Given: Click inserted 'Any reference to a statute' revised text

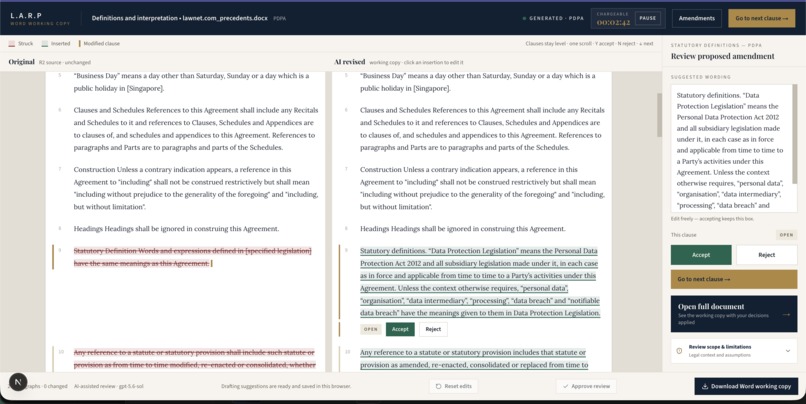Looking at the screenshot, I should click(x=473, y=359).
